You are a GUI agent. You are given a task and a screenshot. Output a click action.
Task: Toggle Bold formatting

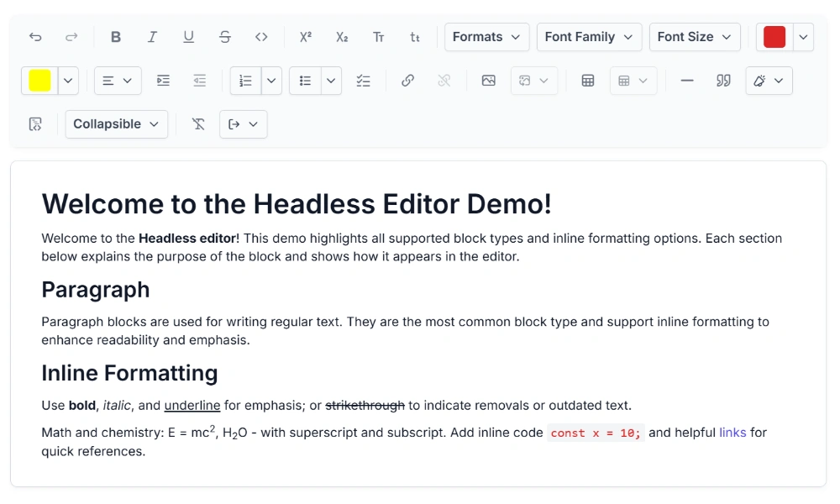[x=116, y=37]
